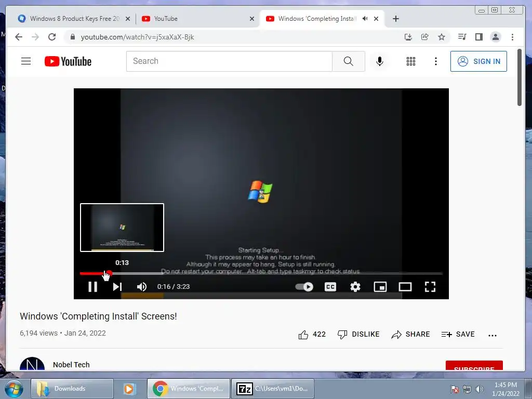The width and height of the screenshot is (532, 399).
Task: Open the Action Center flag icon
Action: coord(455,389)
